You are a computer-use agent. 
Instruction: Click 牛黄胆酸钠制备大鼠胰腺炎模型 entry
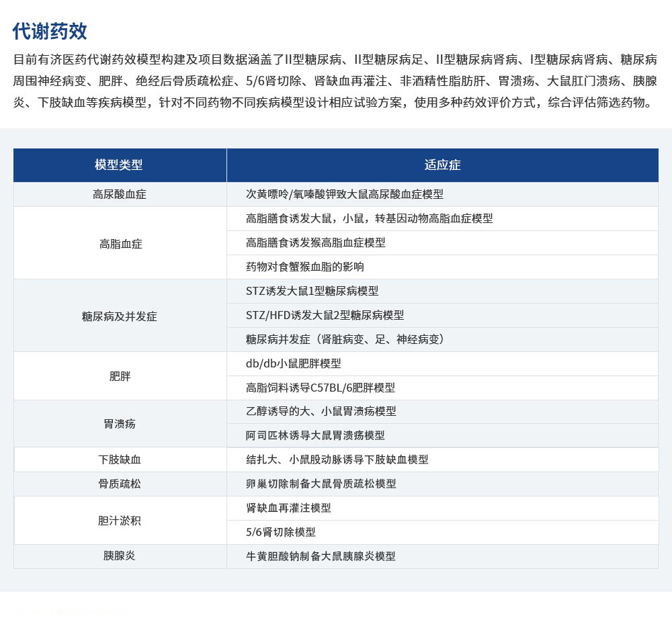click(321, 556)
